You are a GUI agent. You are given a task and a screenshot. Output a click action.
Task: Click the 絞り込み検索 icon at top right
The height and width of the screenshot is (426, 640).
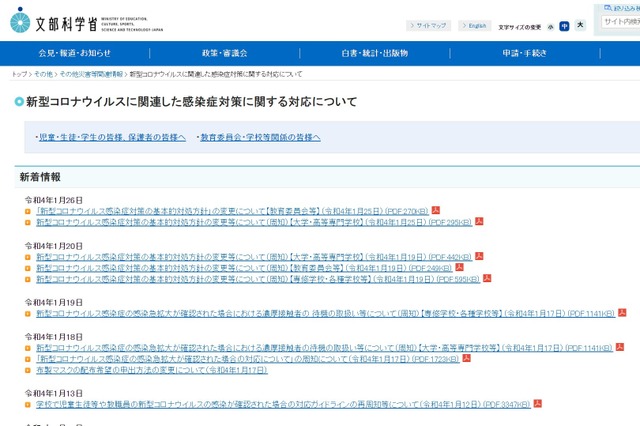(608, 8)
